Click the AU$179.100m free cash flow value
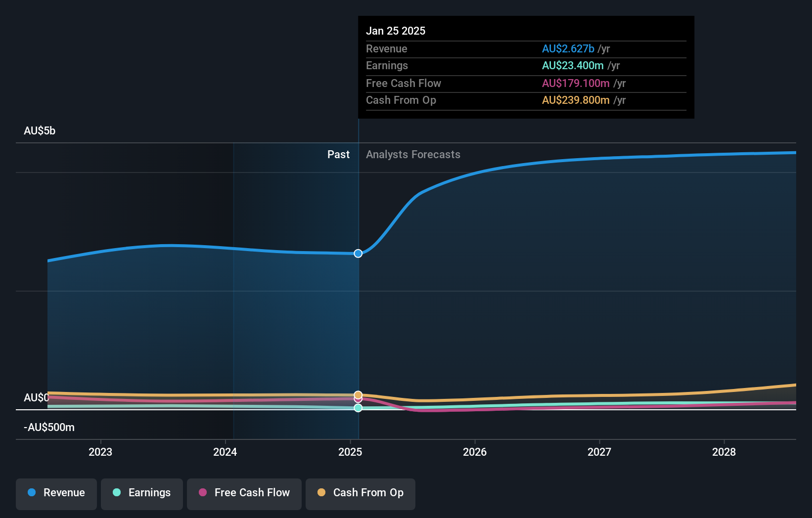 point(576,84)
